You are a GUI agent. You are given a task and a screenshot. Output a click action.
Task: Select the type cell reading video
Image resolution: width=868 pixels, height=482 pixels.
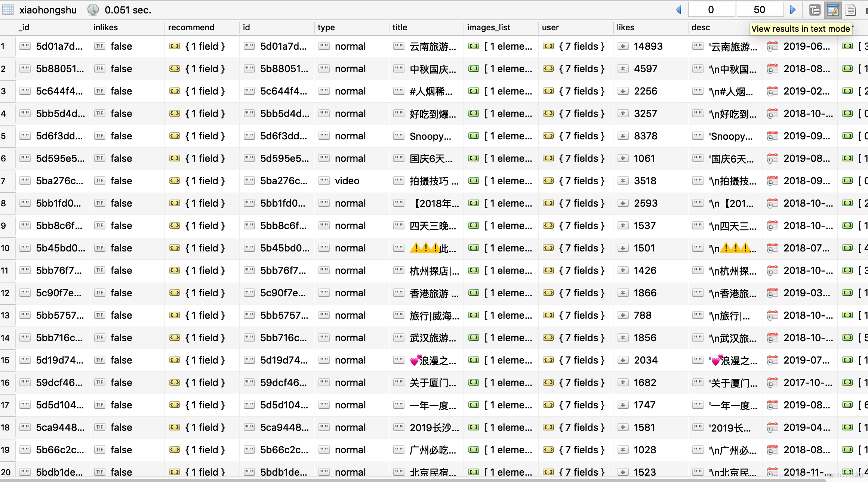[x=351, y=181]
